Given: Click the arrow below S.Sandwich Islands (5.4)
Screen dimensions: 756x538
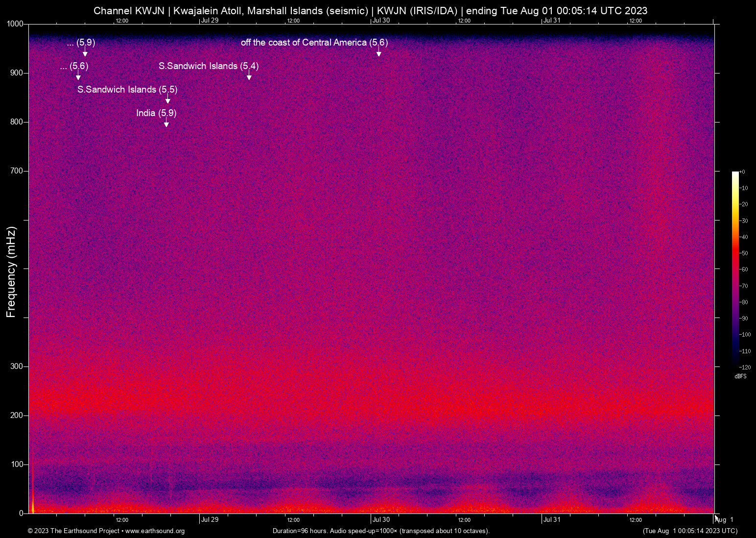Looking at the screenshot, I should tap(249, 76).
